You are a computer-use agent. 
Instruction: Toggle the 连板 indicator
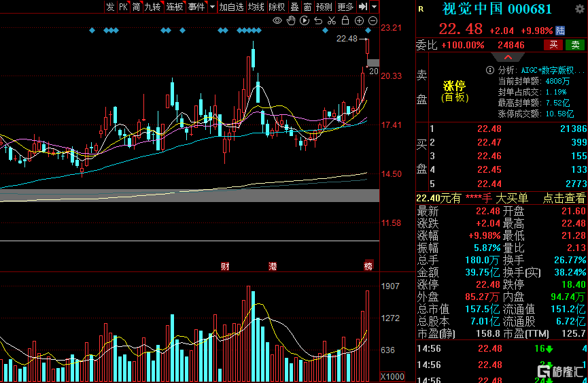tap(175, 7)
